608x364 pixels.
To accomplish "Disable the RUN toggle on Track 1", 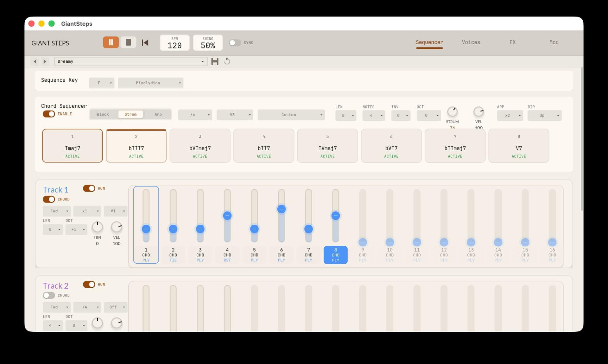I will [89, 188].
